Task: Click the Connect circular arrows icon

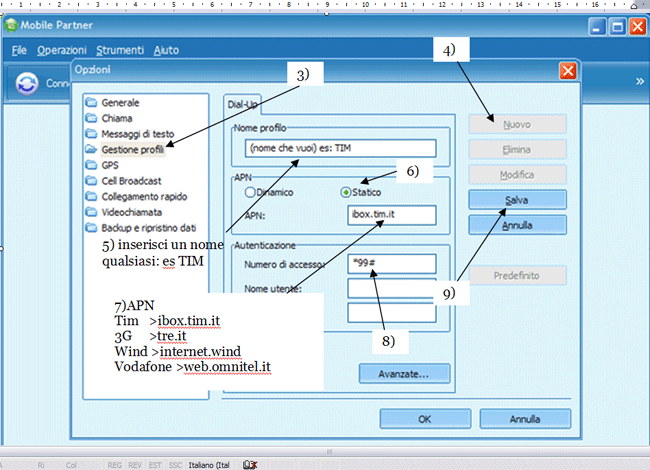Action: (x=29, y=86)
